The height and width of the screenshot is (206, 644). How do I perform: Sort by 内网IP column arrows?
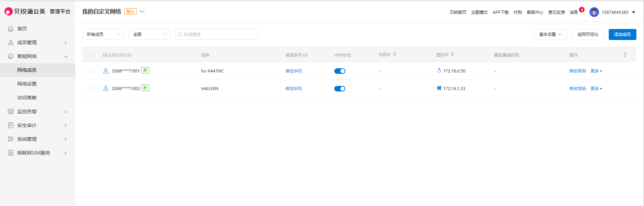(x=395, y=55)
